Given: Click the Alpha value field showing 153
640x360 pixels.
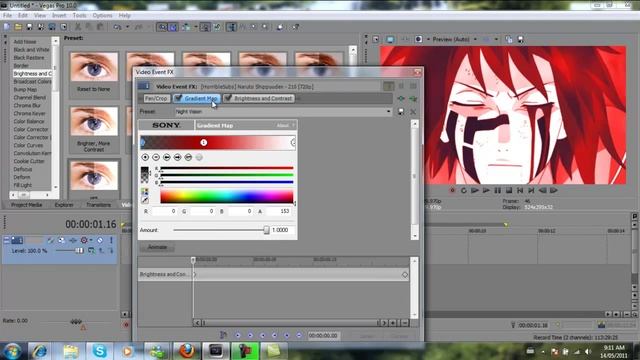Looking at the screenshot, I should [279, 211].
